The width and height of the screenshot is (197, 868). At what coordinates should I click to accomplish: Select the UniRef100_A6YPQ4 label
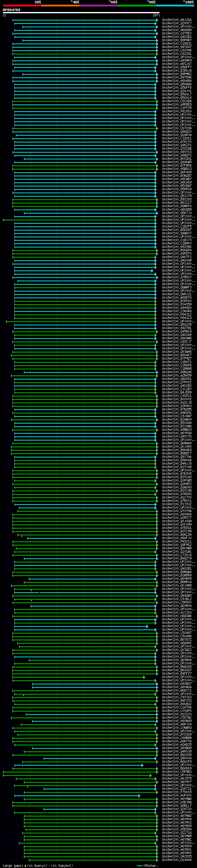coord(176,433)
